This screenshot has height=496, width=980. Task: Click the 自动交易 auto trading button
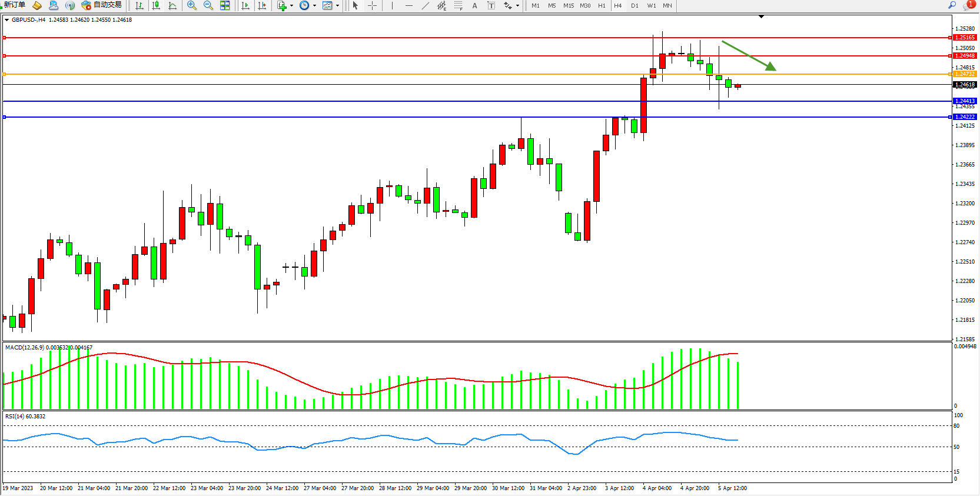101,5
